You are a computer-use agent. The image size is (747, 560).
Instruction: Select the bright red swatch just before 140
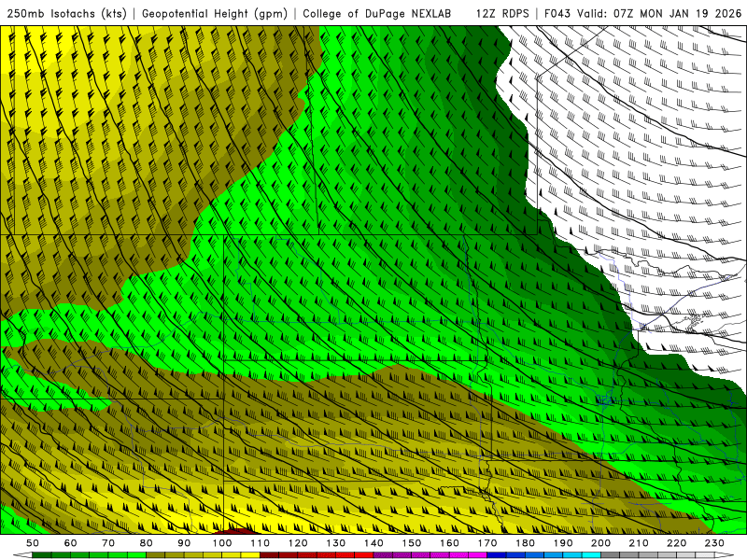(364, 554)
